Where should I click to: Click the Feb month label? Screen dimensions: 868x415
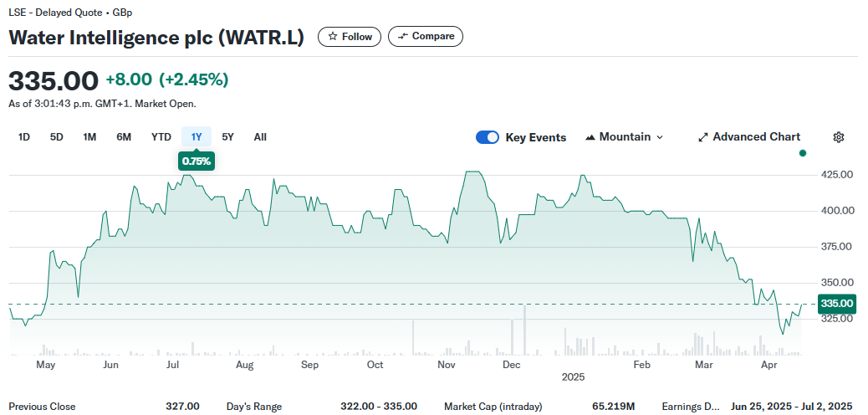tap(641, 365)
